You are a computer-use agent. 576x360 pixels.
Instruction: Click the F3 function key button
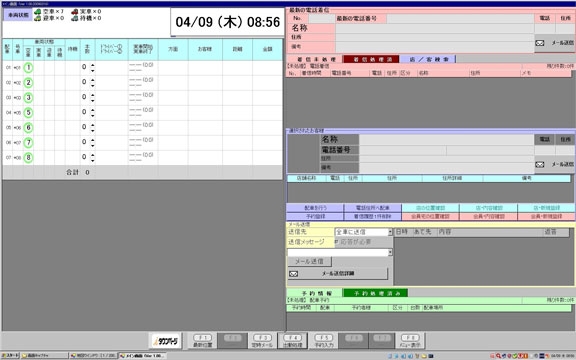(x=262, y=341)
